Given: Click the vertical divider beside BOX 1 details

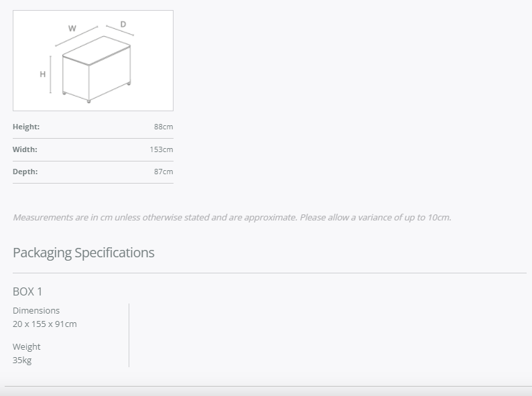Looking at the screenshot, I should click(129, 335).
